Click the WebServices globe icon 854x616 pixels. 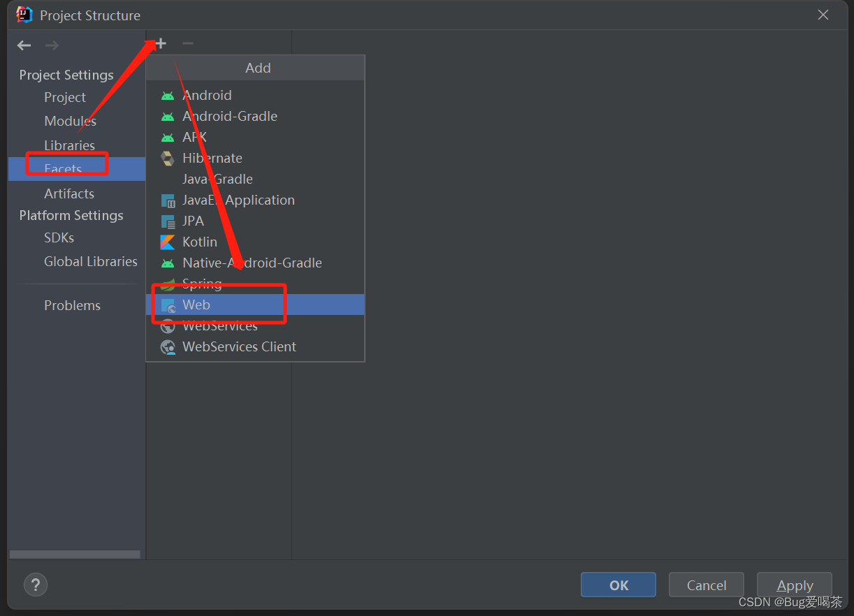pos(168,326)
